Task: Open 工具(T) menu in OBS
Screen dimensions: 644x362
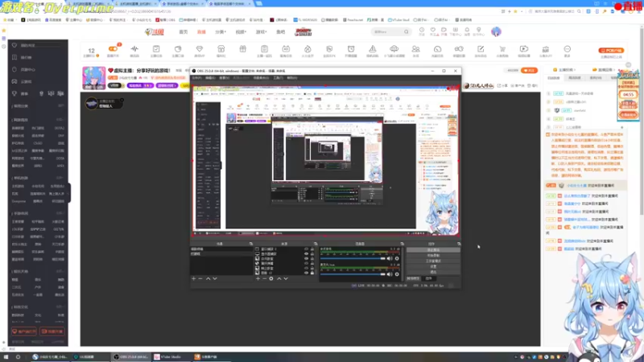Action: pyautogui.click(x=278, y=77)
